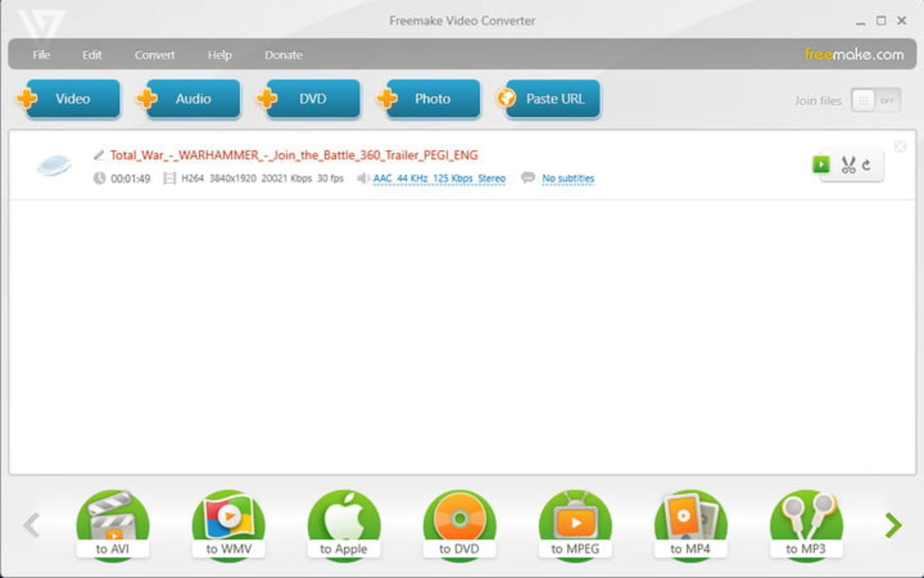Convert to WMV format
Viewport: 924px width, 578px height.
(x=229, y=525)
